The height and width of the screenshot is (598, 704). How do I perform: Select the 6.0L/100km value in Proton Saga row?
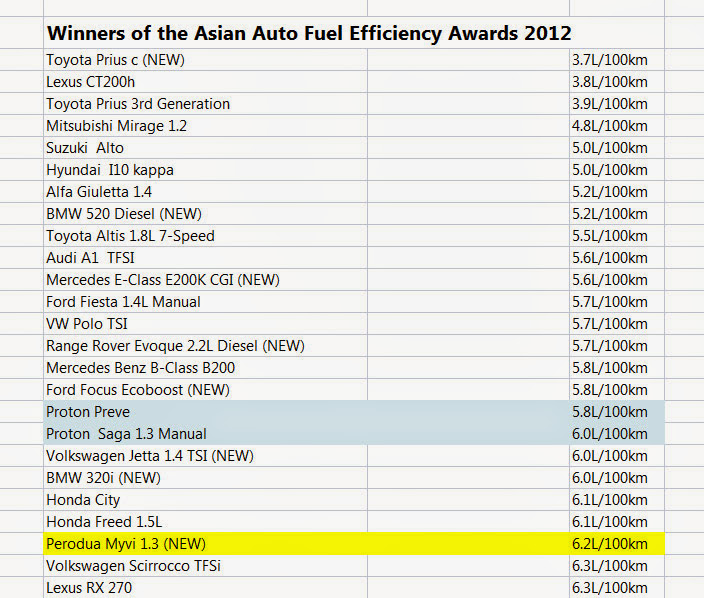617,434
